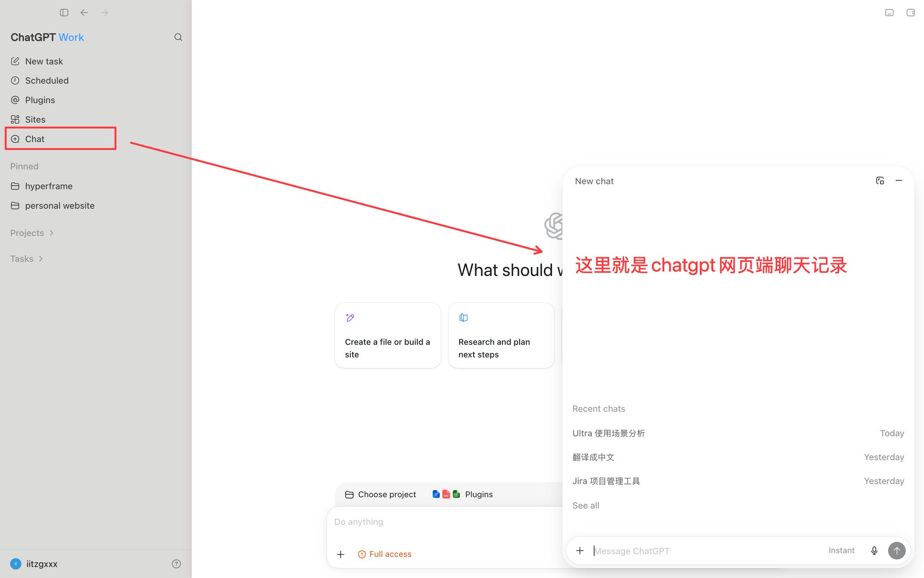Toggle the right panel layout icon
This screenshot has height=578, width=924.
[x=910, y=13]
